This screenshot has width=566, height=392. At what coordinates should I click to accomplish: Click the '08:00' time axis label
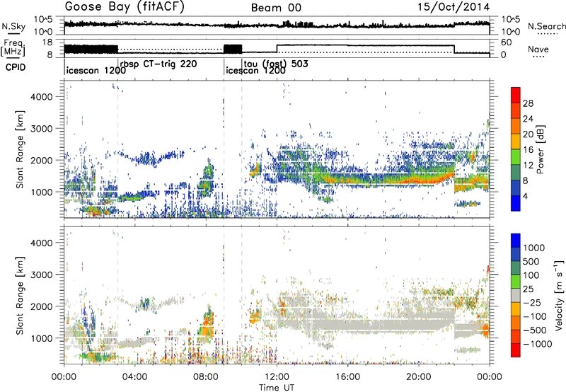[206, 377]
